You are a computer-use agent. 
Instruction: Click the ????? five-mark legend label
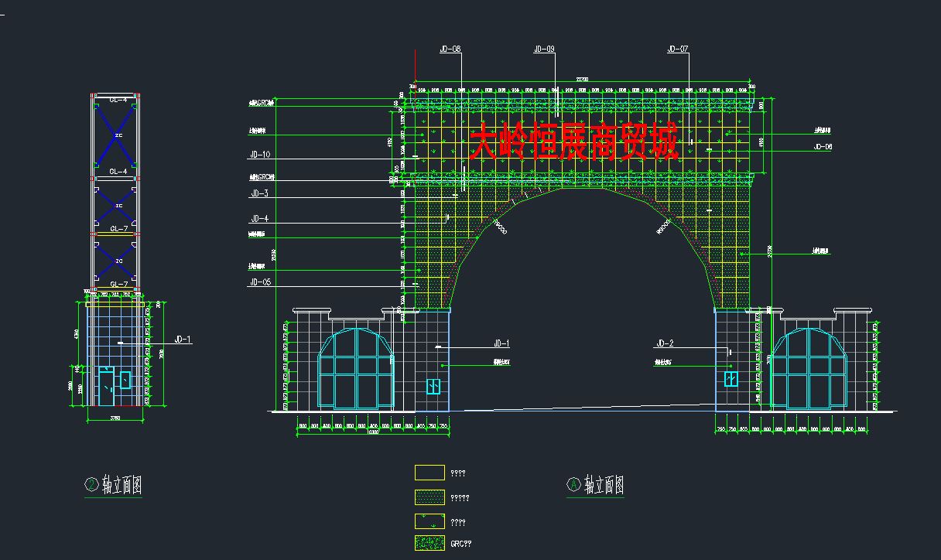tap(460, 498)
